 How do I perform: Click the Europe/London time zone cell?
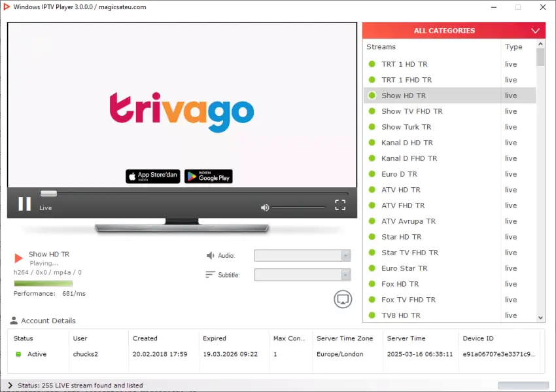(339, 354)
